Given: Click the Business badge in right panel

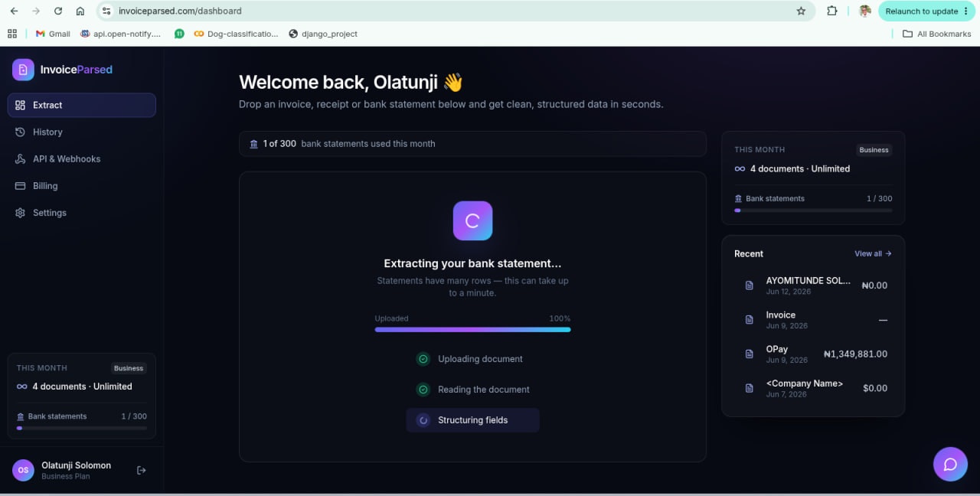Looking at the screenshot, I should 874,150.
